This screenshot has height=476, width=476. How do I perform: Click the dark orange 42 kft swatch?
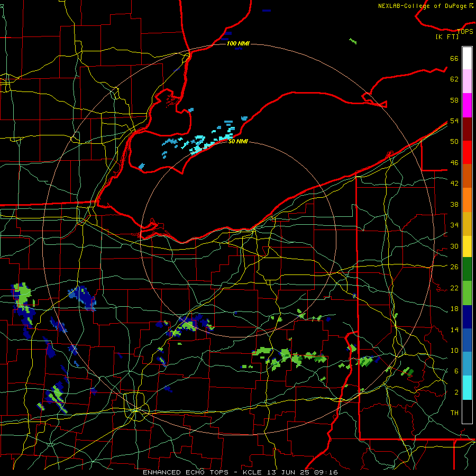pos(467,176)
